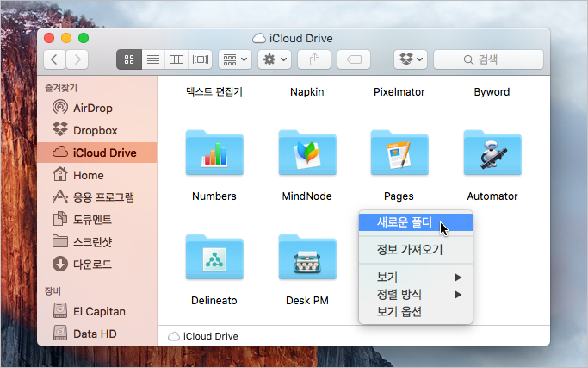Choose 새로운 폴더 from the context menu
Viewport: 588px width, 368px height.
pos(416,222)
